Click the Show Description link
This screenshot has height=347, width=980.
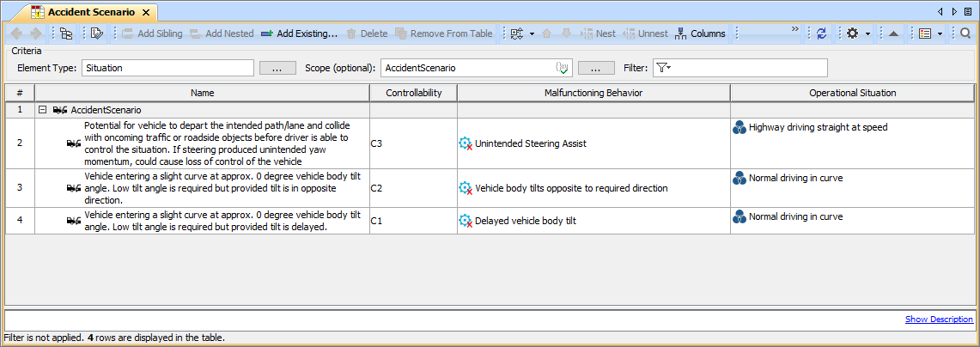pyautogui.click(x=939, y=319)
